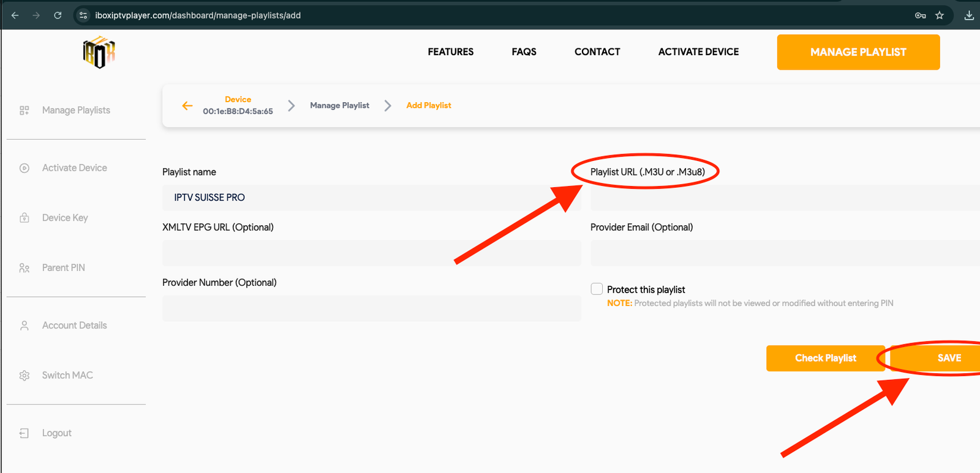Enable the Protect this playlist checkbox
This screenshot has height=473, width=980.
click(x=597, y=289)
